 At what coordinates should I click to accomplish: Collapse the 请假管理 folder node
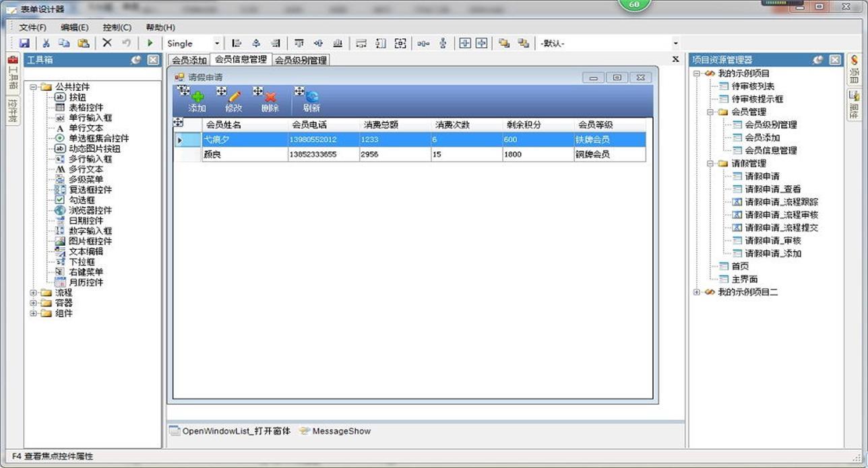pos(710,163)
